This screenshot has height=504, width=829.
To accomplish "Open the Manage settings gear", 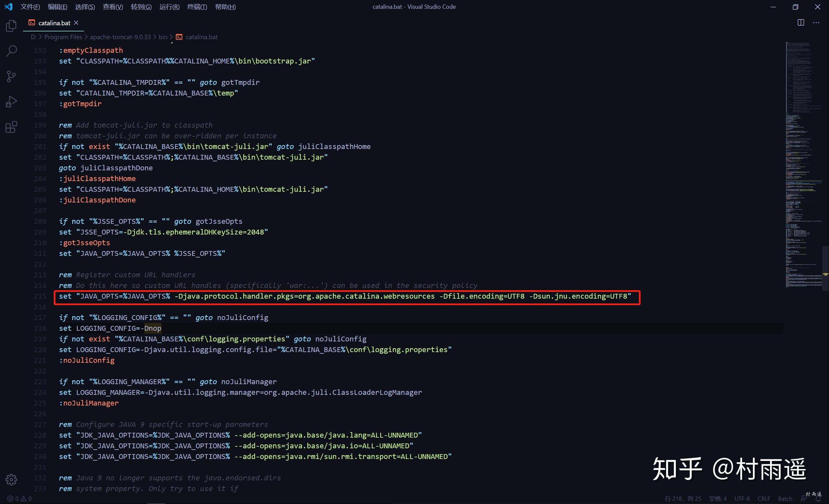I will [x=11, y=480].
